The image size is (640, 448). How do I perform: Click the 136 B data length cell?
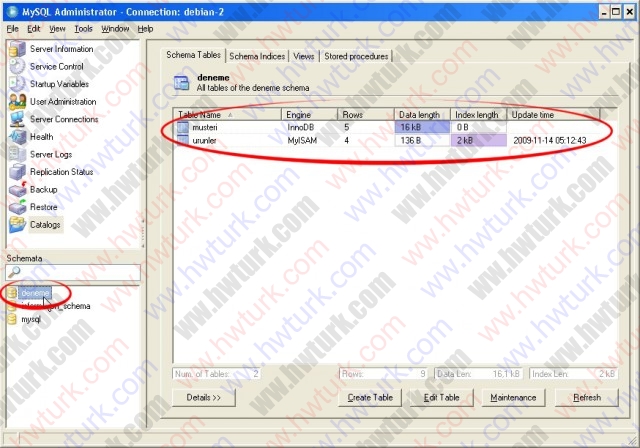click(x=422, y=140)
